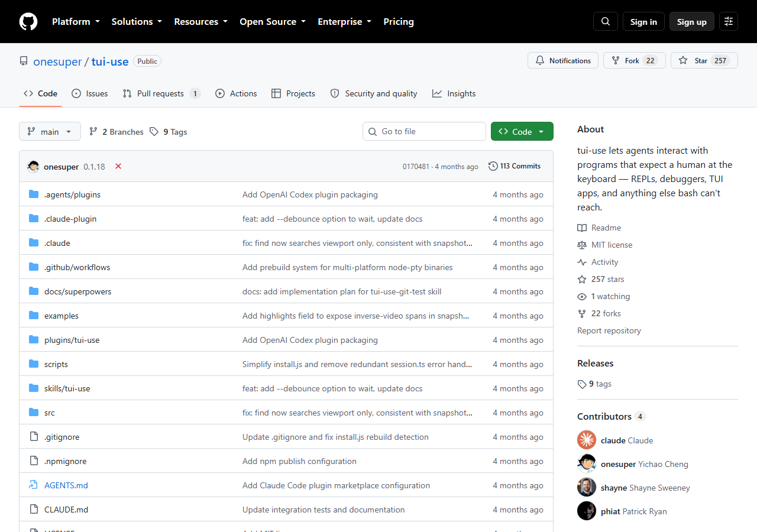Open the 2 Branches link
Viewport: 757px width, 532px height.
(116, 132)
